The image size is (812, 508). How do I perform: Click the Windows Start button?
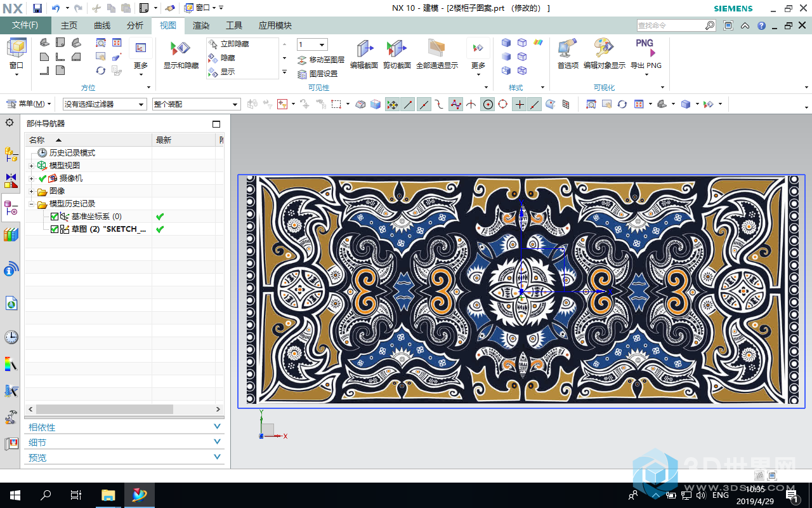click(x=15, y=495)
